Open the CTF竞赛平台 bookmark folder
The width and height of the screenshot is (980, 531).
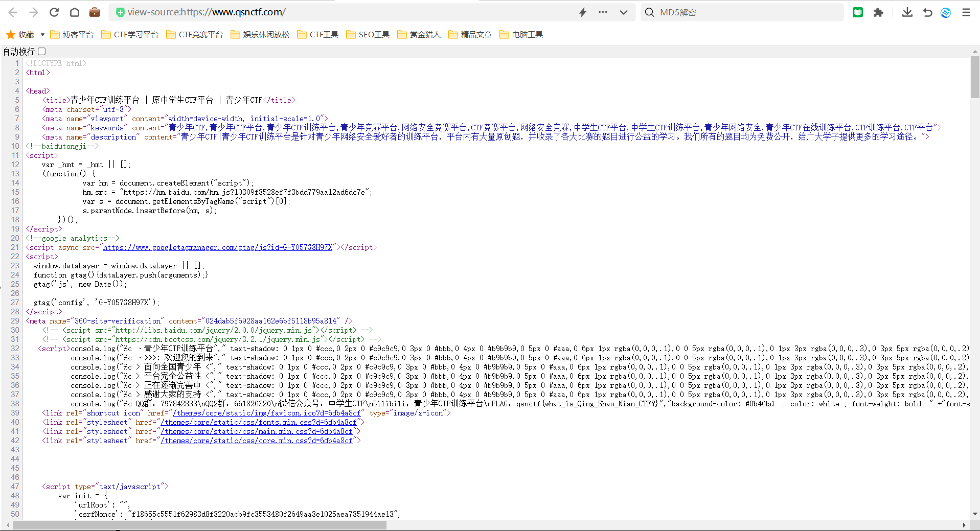[194, 34]
